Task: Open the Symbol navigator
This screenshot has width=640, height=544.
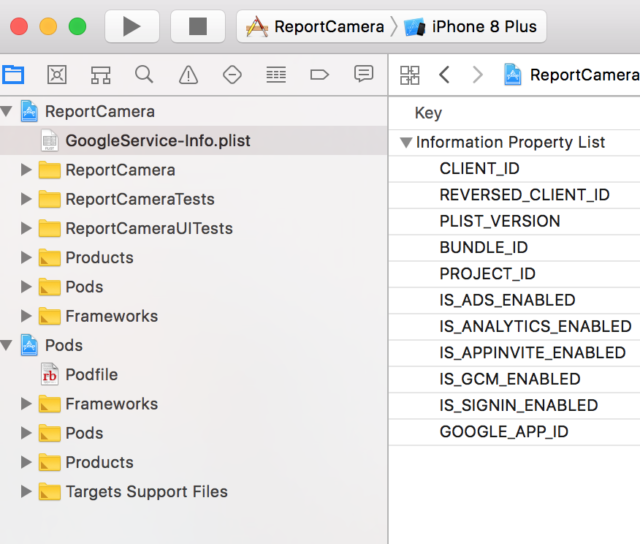Action: pos(100,75)
